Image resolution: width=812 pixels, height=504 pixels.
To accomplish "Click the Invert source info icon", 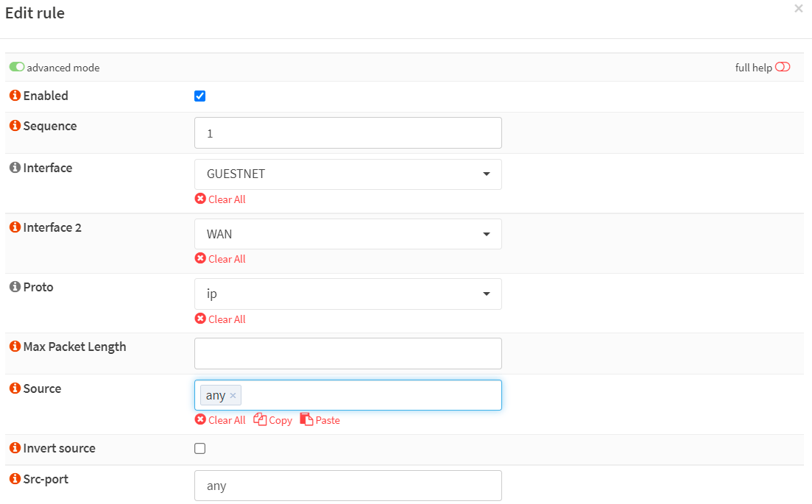I will tap(15, 448).
